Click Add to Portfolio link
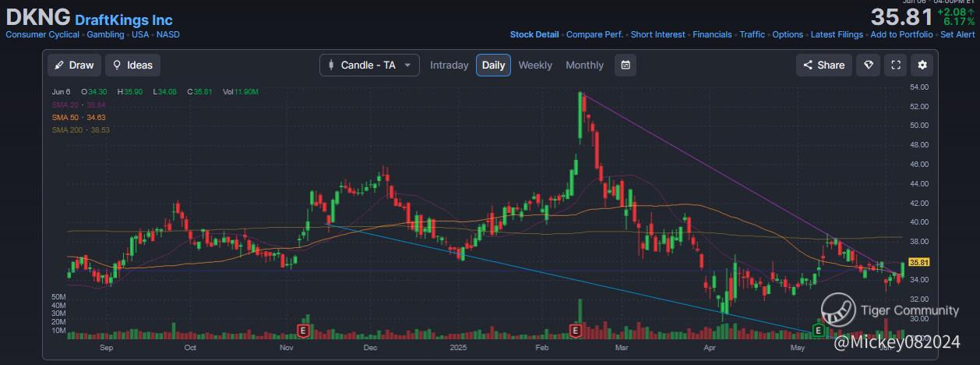 [x=901, y=34]
